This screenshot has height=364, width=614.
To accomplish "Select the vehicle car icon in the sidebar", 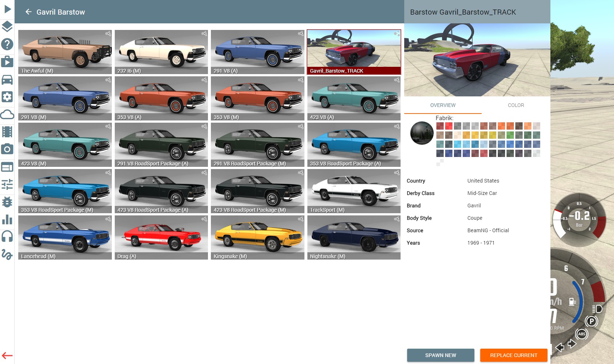I will click(7, 79).
